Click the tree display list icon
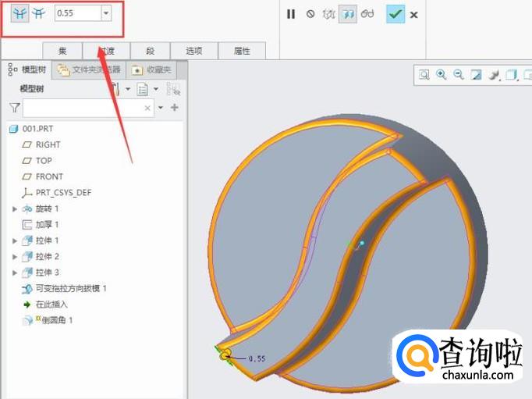The height and width of the screenshot is (399, 532). tap(142, 89)
